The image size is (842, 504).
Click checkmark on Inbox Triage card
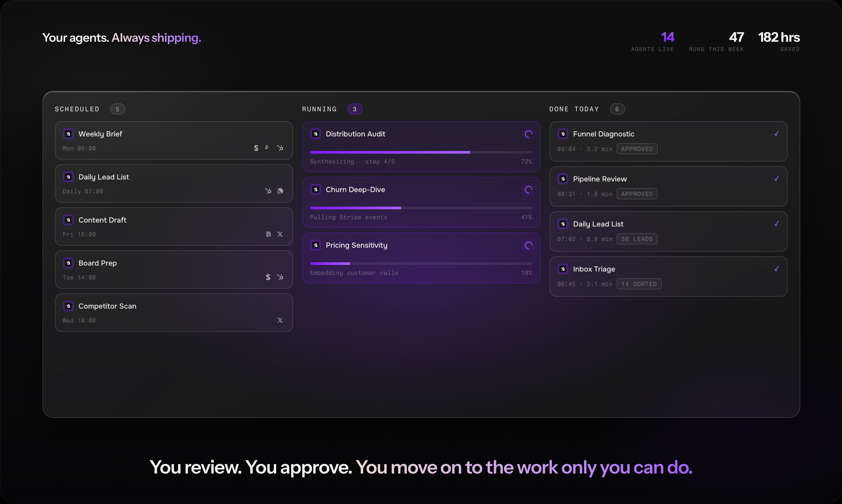(x=776, y=269)
